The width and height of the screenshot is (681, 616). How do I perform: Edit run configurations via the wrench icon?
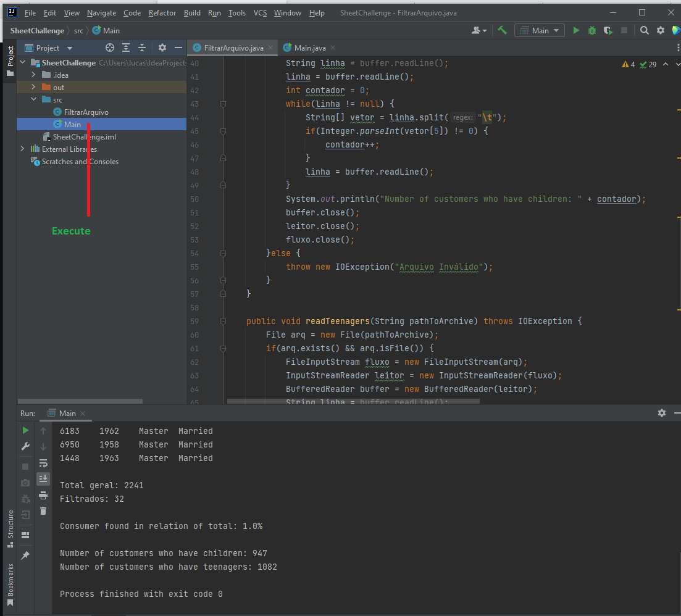[25, 446]
